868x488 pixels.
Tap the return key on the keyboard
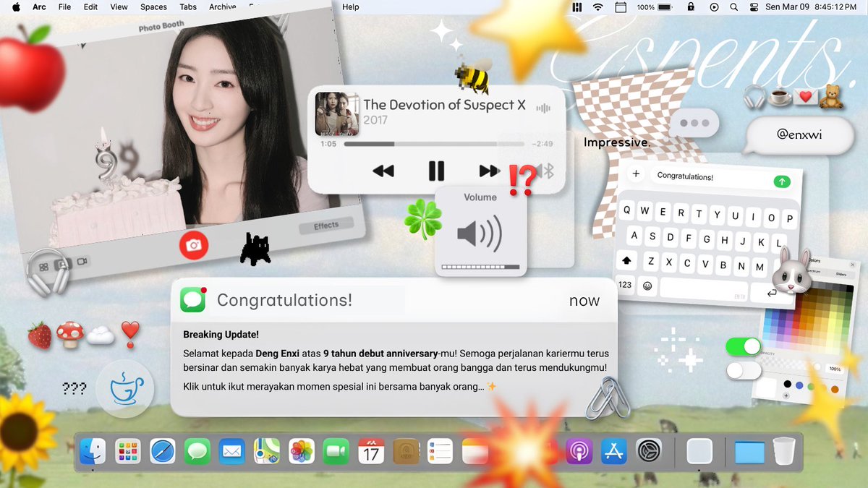click(771, 293)
